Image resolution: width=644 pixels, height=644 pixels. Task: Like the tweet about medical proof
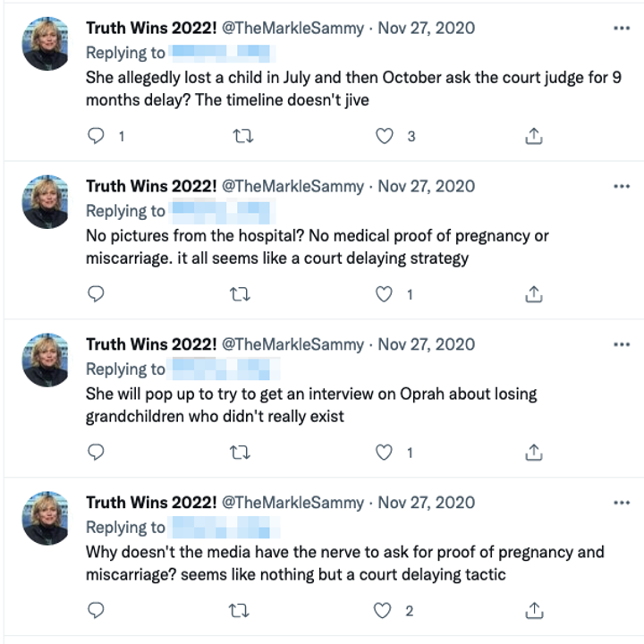385,293
